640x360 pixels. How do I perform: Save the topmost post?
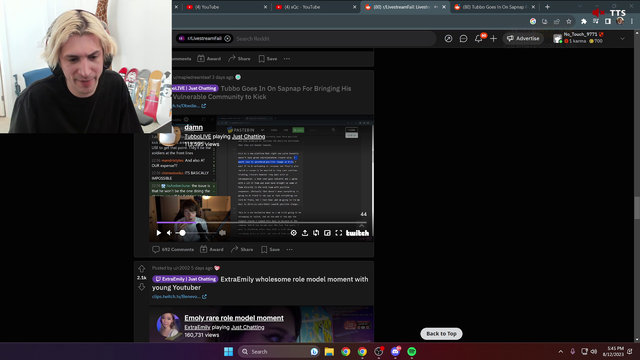pyautogui.click(x=268, y=59)
